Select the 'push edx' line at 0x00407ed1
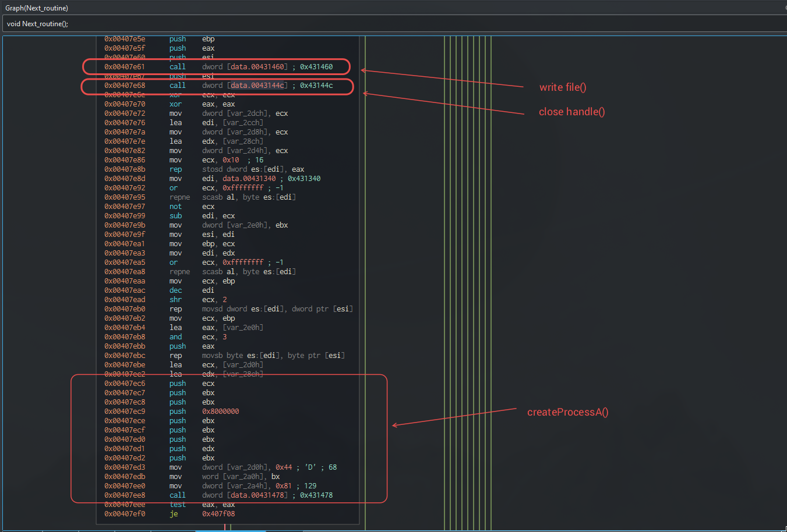This screenshot has height=532, width=787. coord(159,449)
